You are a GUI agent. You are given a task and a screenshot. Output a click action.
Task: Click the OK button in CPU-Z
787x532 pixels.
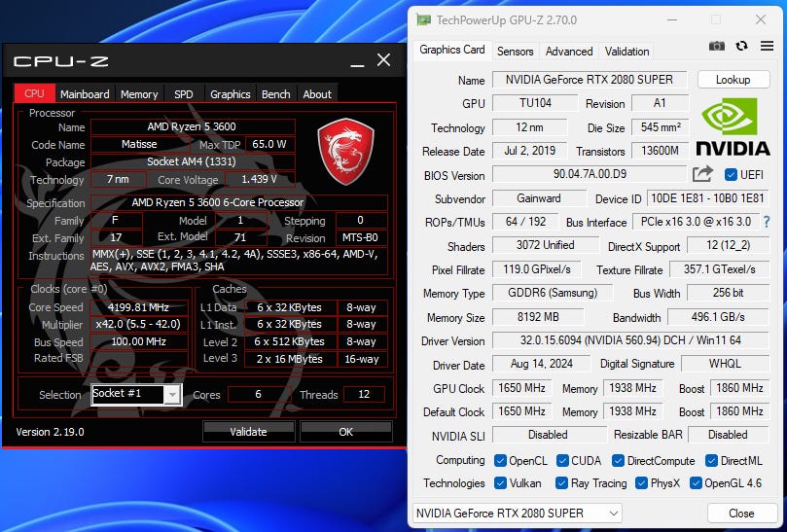pos(345,431)
